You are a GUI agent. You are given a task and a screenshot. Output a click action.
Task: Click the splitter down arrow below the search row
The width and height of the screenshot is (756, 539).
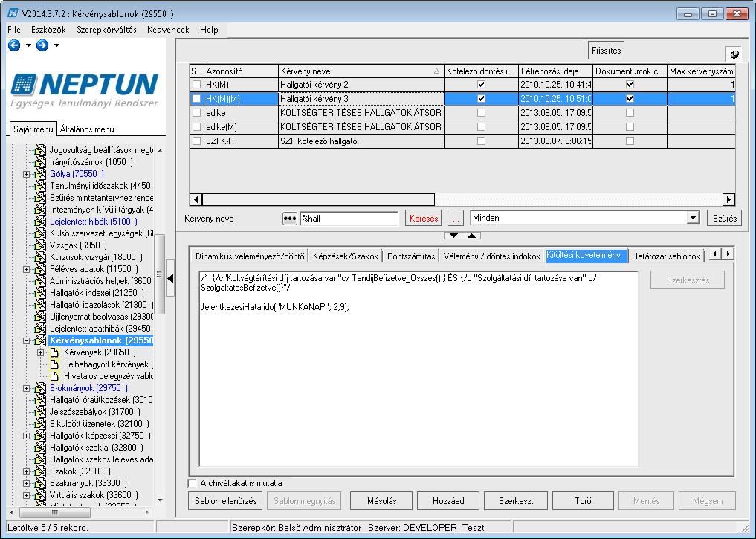coord(453,236)
